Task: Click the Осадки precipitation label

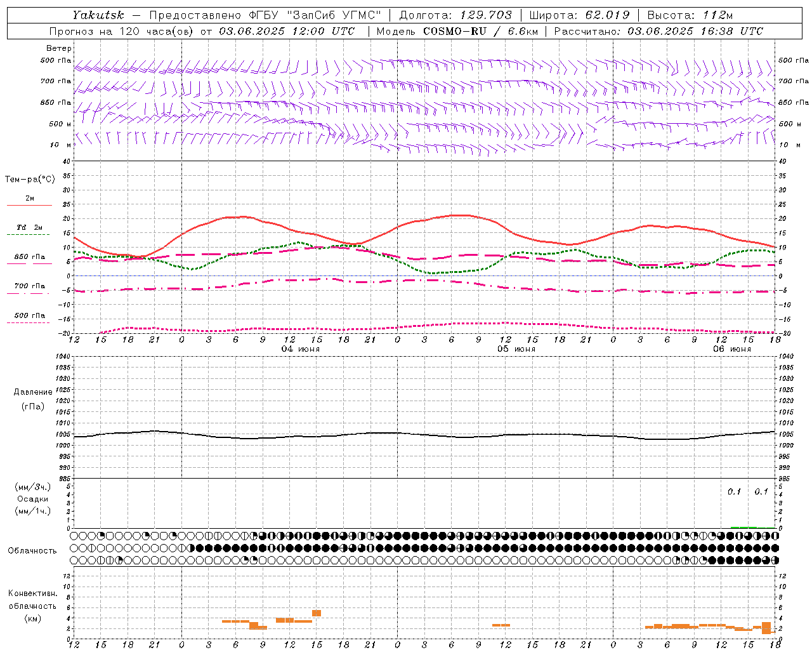Action: point(33,499)
